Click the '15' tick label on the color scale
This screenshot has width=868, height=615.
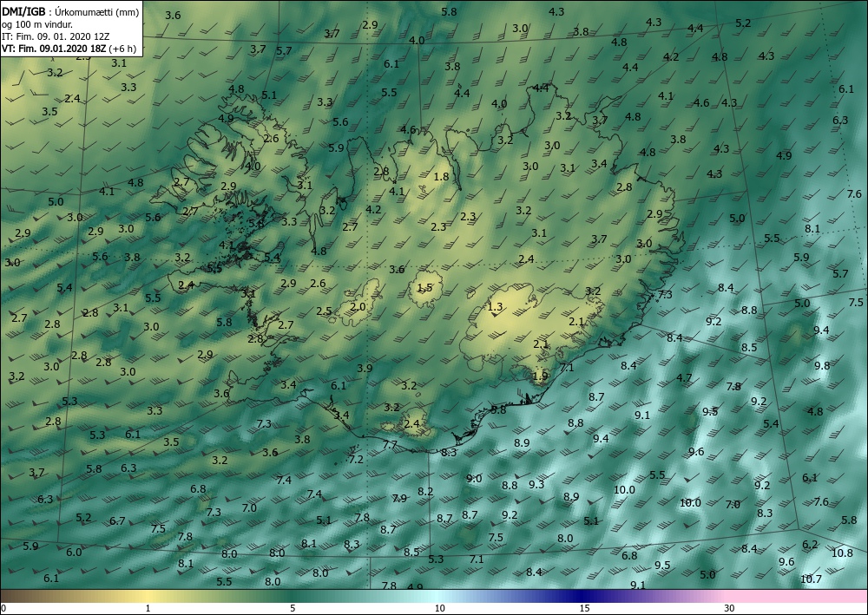[584, 608]
